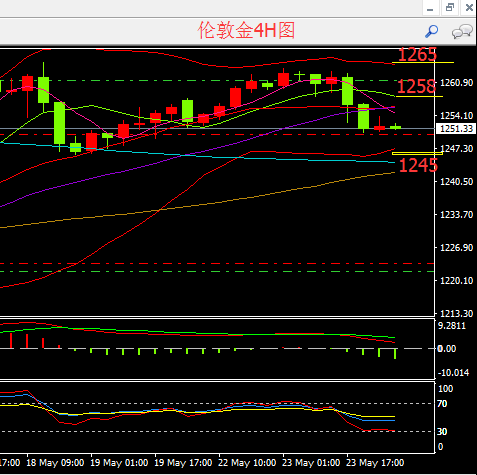
Task: Click price scale value 1254.10
Action: [457, 116]
